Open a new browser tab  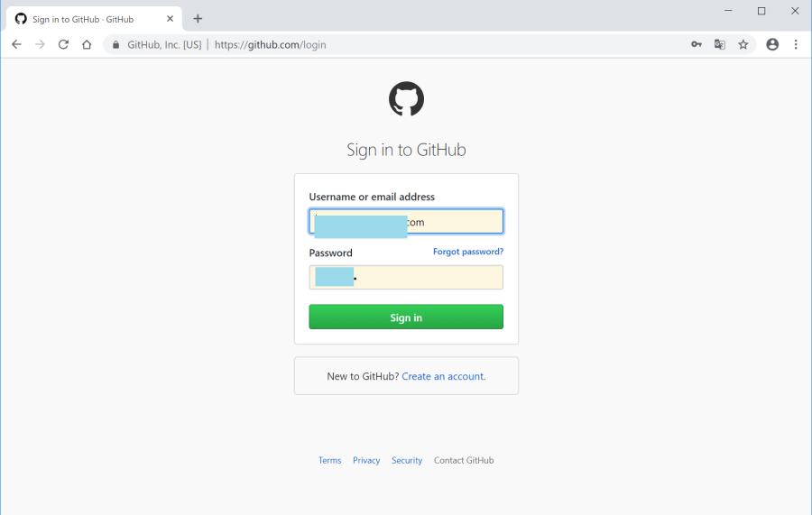tap(198, 19)
